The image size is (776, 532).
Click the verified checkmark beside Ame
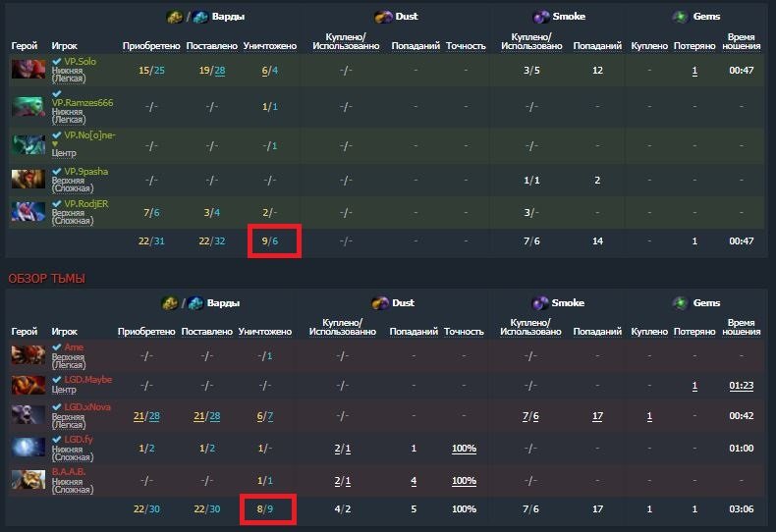point(57,347)
